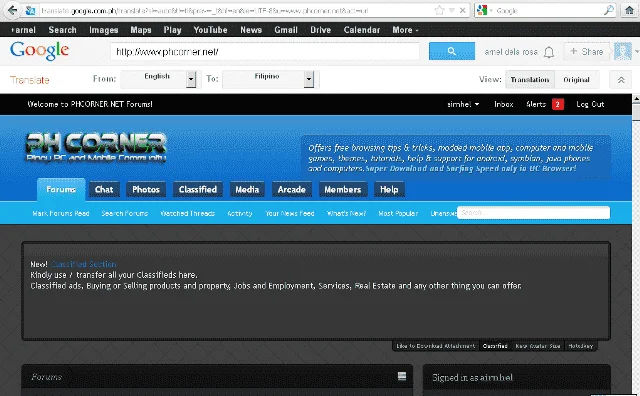Expand the More menu in Google bar

pyautogui.click(x=405, y=30)
